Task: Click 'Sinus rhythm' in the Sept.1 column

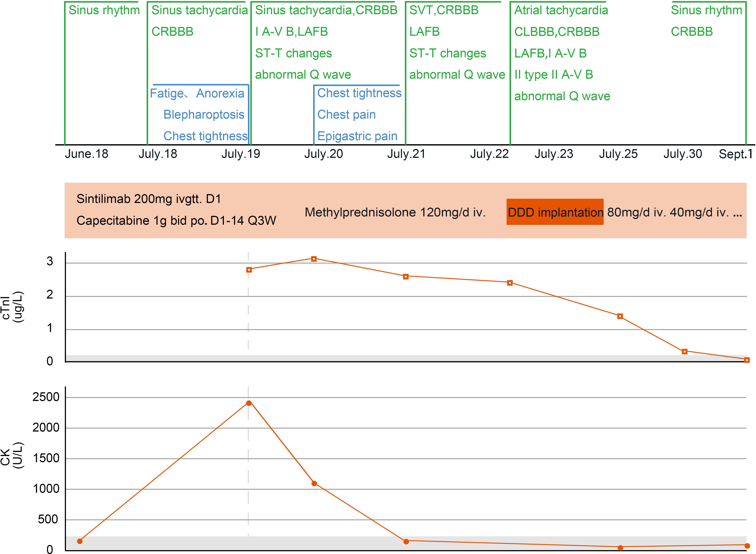Action: pyautogui.click(x=706, y=10)
